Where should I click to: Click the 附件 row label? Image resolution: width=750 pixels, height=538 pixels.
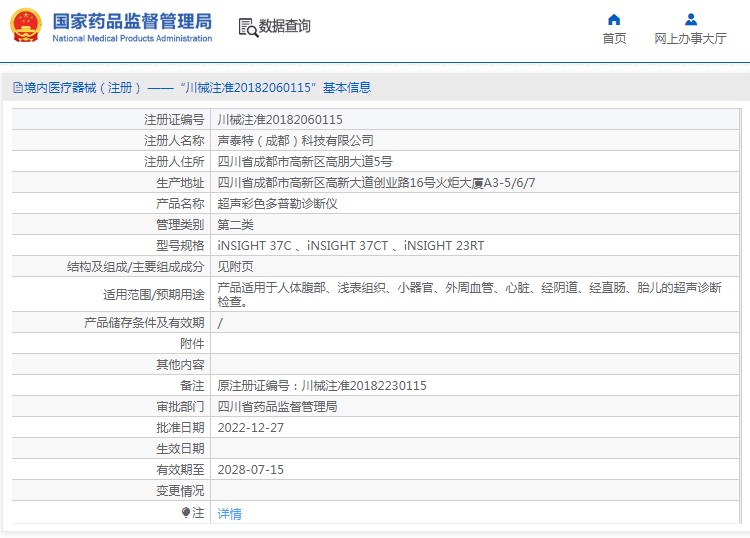coord(192,343)
